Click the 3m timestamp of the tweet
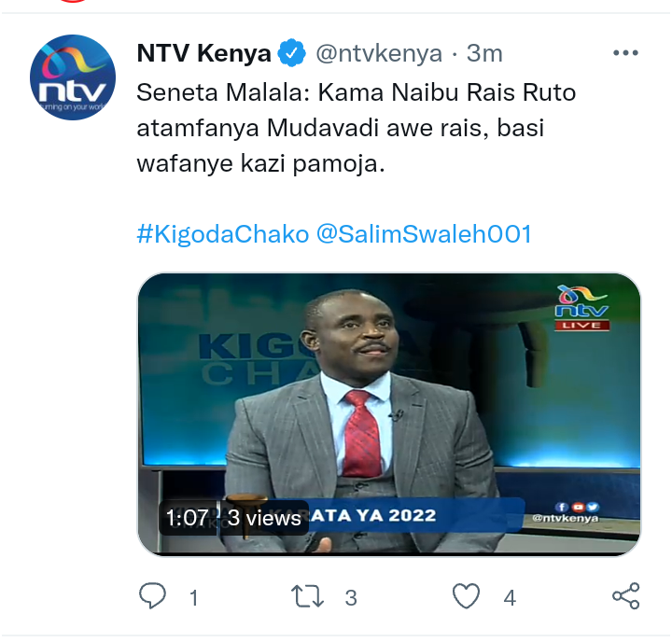The image size is (672, 642). click(x=484, y=53)
